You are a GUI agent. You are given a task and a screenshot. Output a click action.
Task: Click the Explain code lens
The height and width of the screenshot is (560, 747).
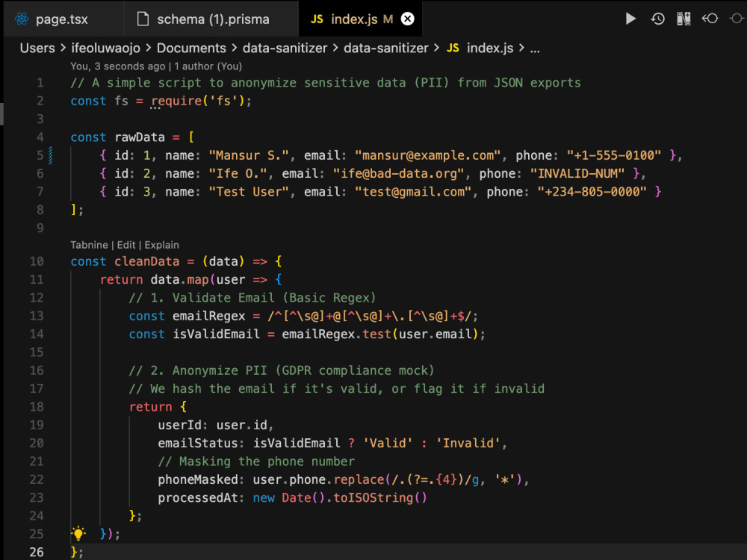point(162,245)
